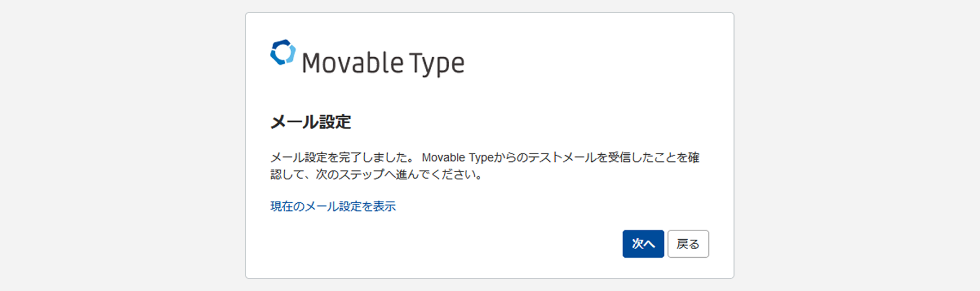Click the second line ending with 進んでください
This screenshot has width=980, height=291.
[376, 175]
